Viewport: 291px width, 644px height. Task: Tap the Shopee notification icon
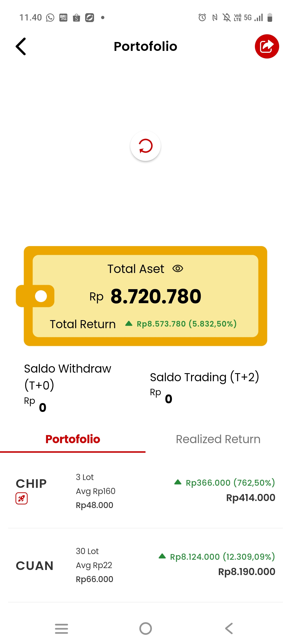pos(77,18)
